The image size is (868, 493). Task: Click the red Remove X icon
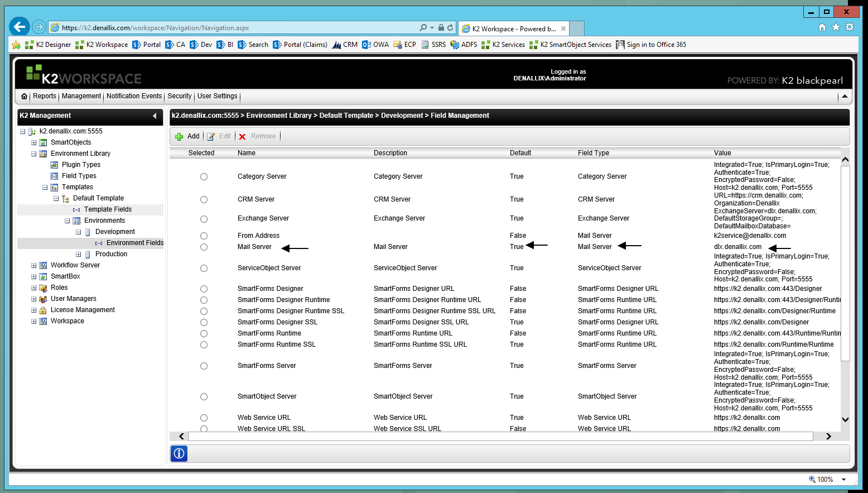tap(242, 136)
